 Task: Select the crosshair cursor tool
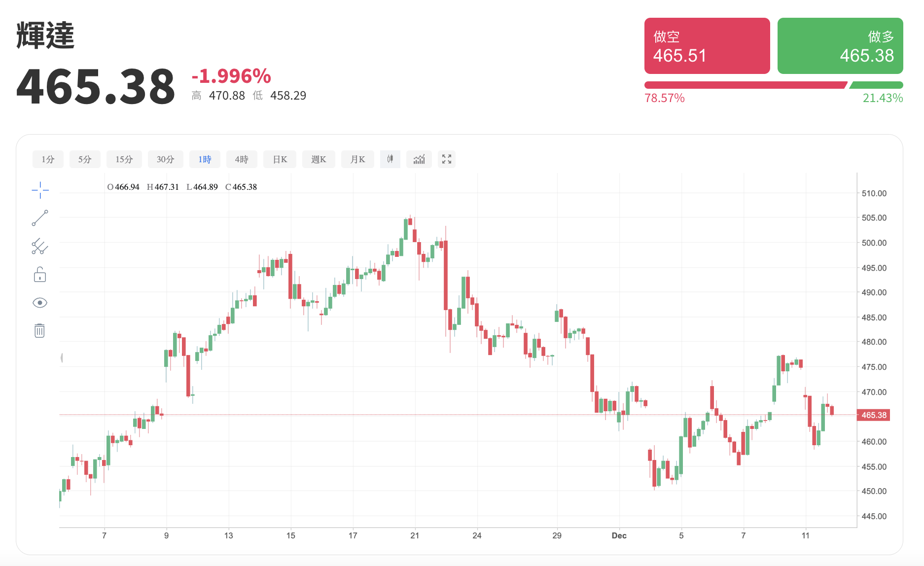40,190
